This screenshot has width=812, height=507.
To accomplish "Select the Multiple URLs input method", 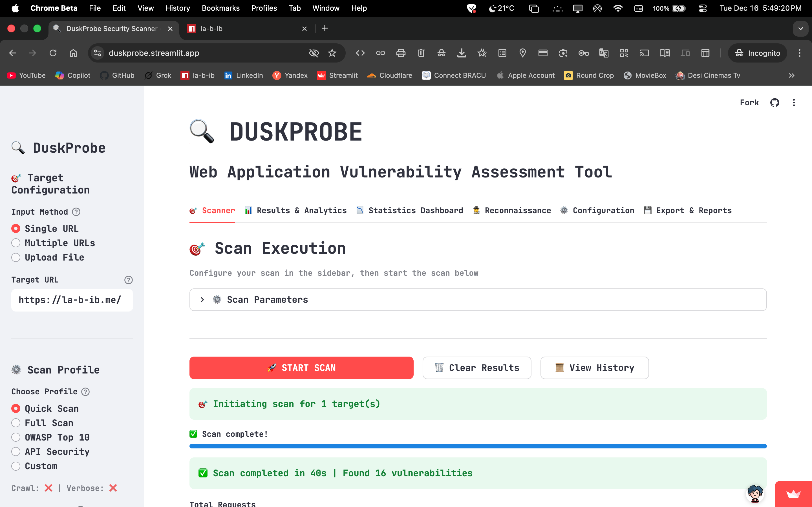I will point(16,243).
